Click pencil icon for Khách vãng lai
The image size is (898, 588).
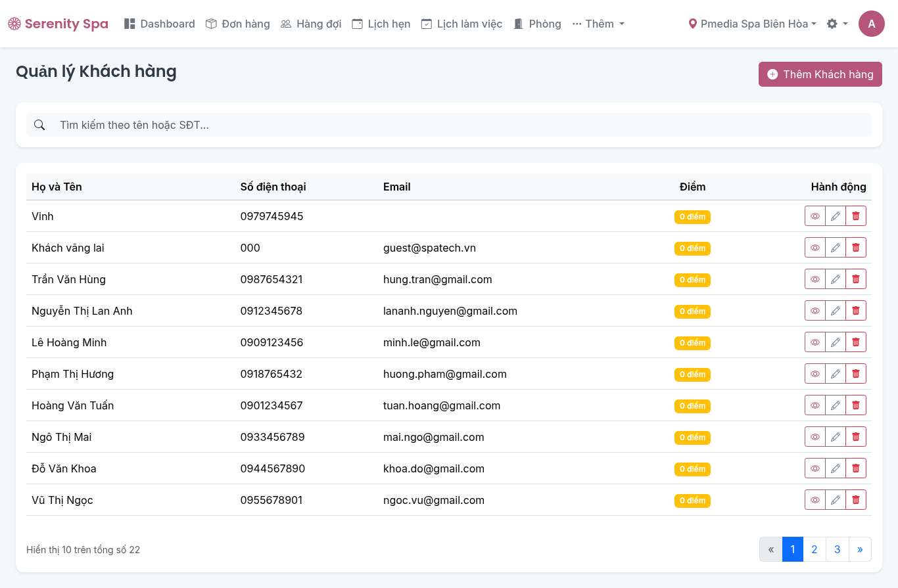click(x=836, y=248)
